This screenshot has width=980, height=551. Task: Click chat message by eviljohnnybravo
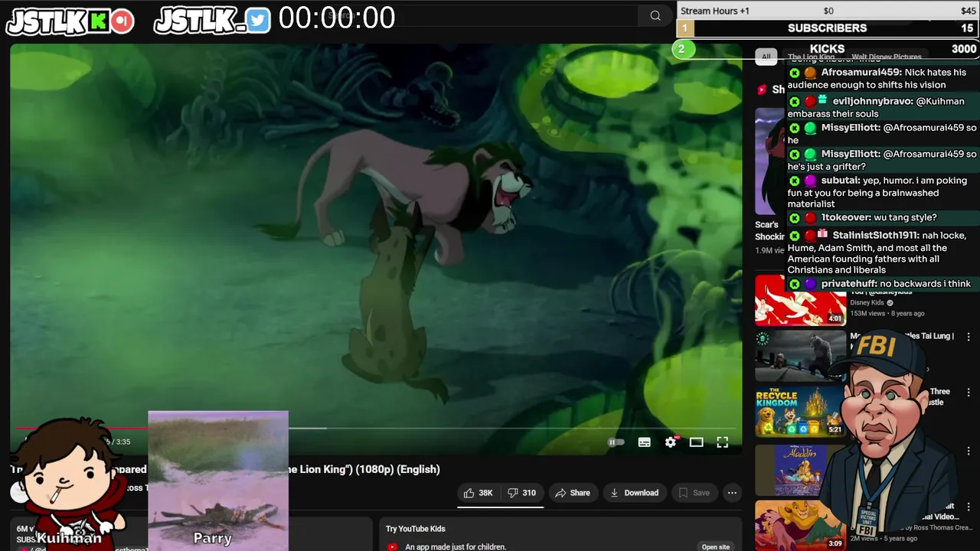[x=882, y=107]
